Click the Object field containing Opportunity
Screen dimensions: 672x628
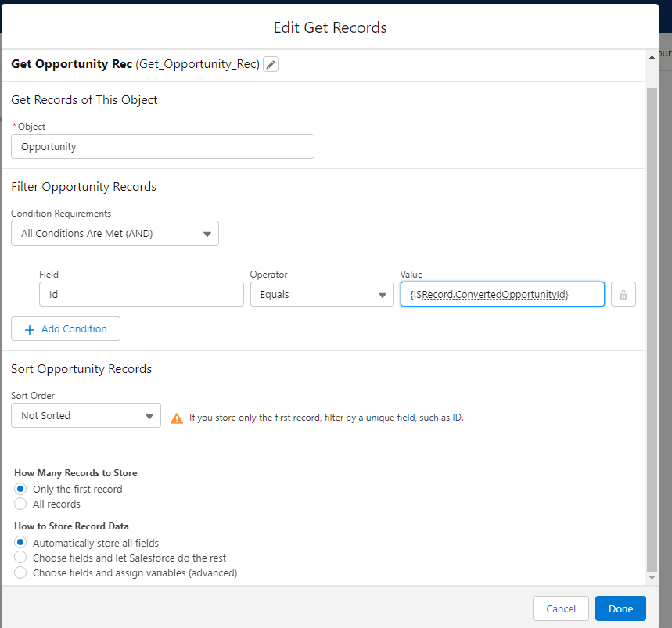tap(163, 146)
